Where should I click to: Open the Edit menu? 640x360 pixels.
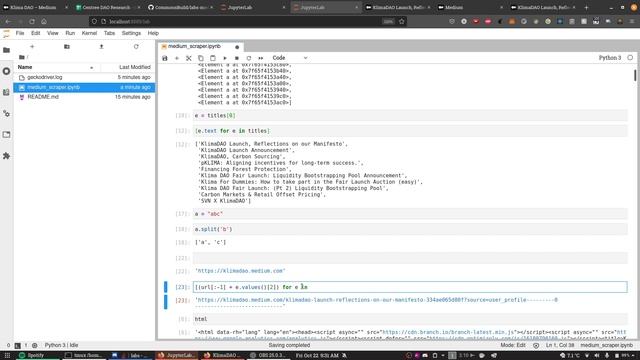coord(36,33)
